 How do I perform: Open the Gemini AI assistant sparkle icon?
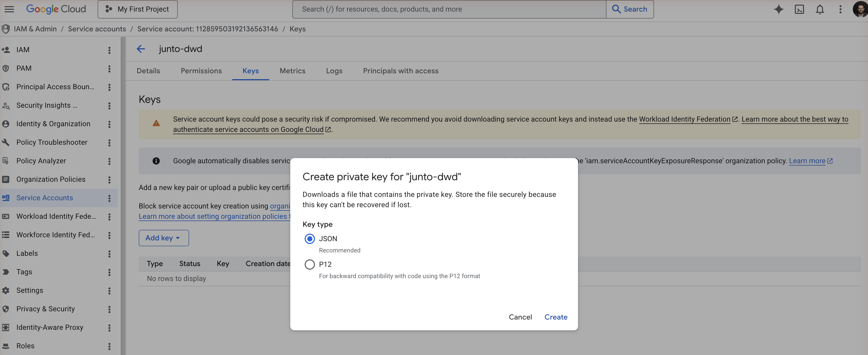point(778,10)
